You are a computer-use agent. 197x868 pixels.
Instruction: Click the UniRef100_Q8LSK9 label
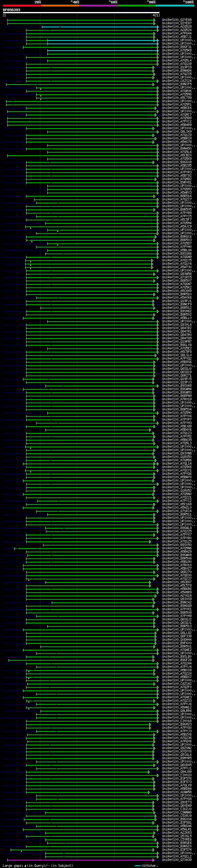pos(177,132)
